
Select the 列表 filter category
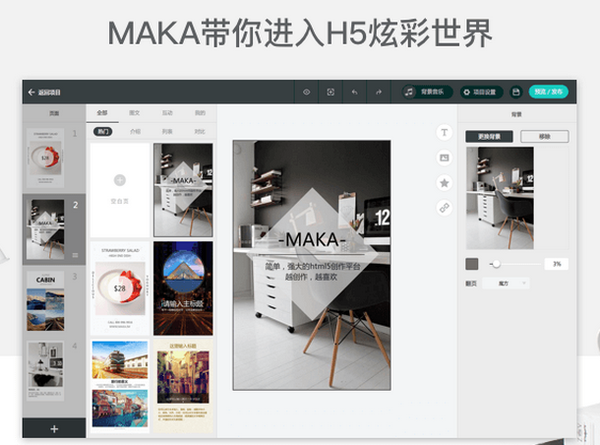click(x=167, y=132)
